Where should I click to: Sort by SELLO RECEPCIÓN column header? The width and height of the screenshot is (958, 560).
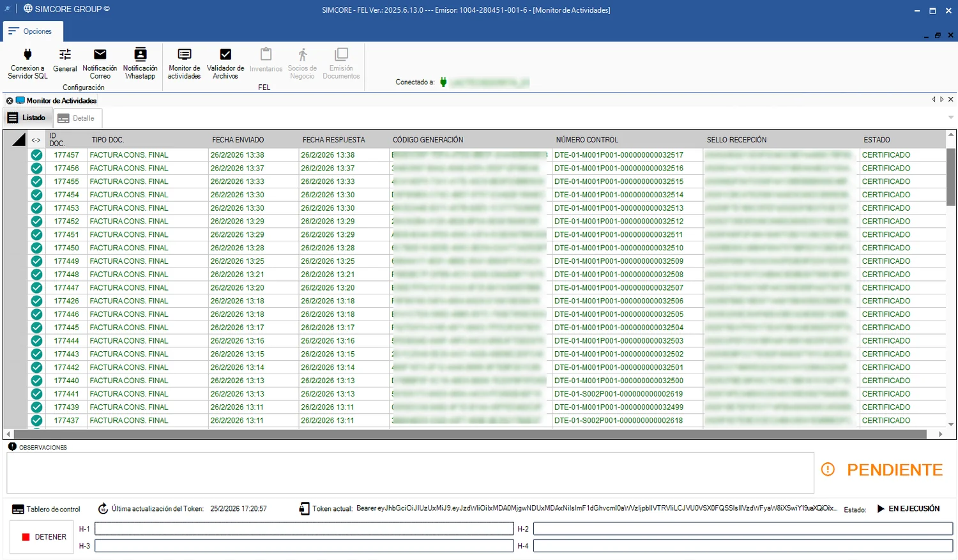tap(736, 140)
